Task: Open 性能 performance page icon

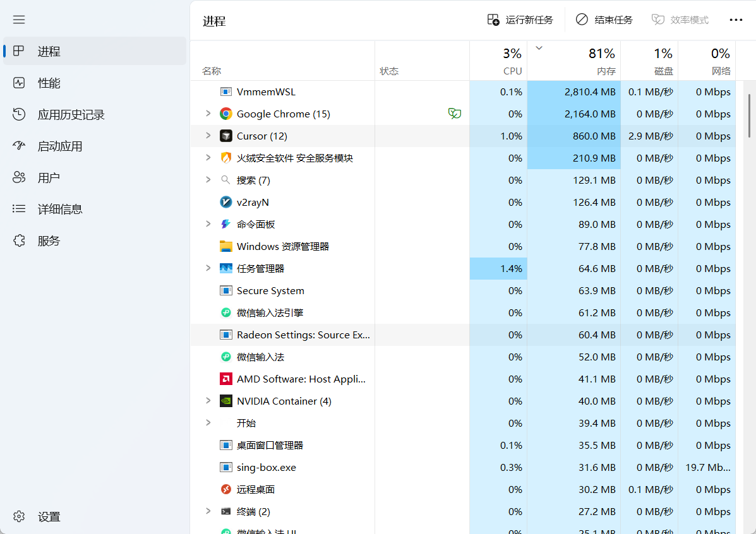Action: click(19, 83)
